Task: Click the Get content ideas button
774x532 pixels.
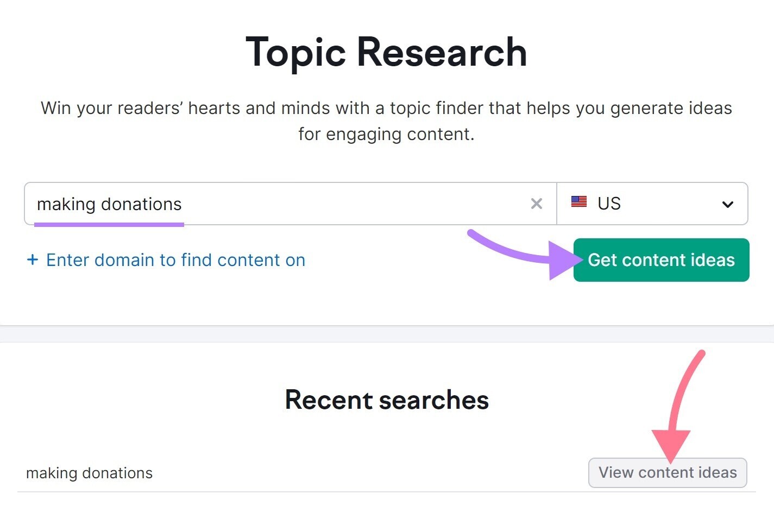Action: pos(661,260)
